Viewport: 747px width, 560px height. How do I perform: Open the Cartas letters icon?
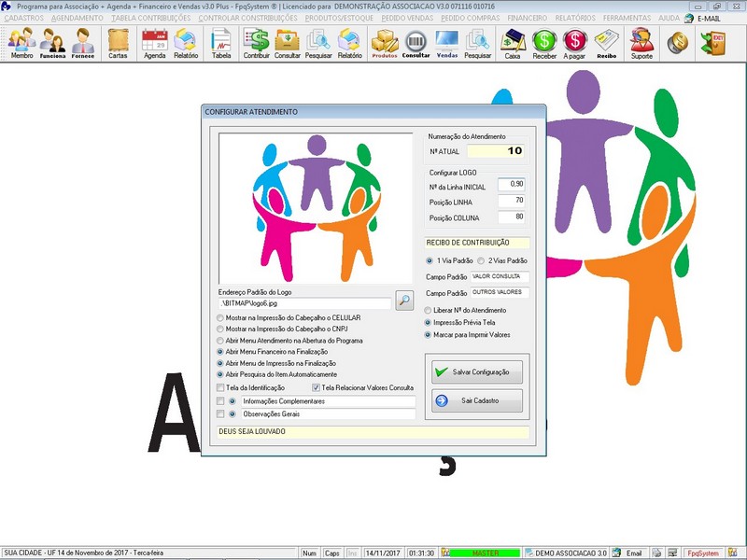click(x=118, y=43)
